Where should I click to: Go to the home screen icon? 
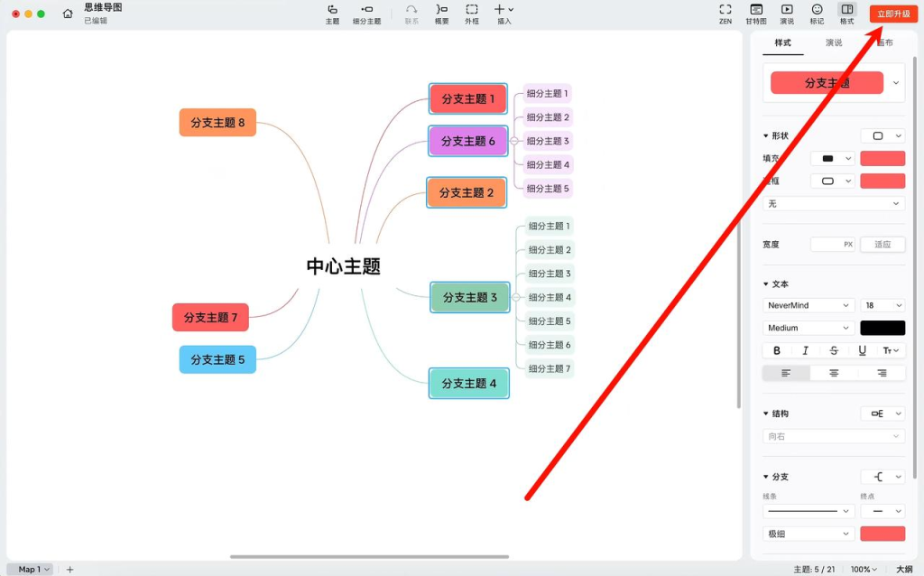[x=68, y=14]
